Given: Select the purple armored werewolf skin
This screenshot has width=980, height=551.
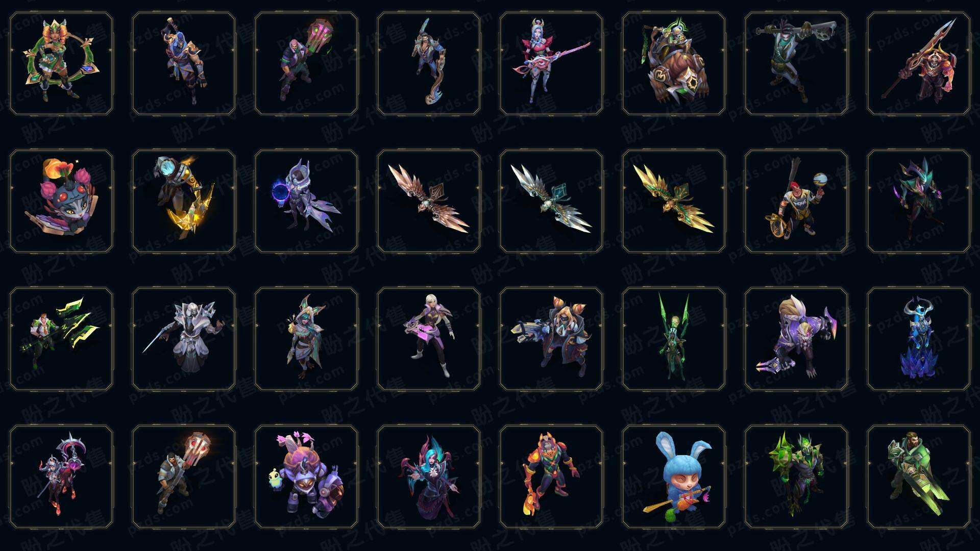Looking at the screenshot, I should 796,339.
